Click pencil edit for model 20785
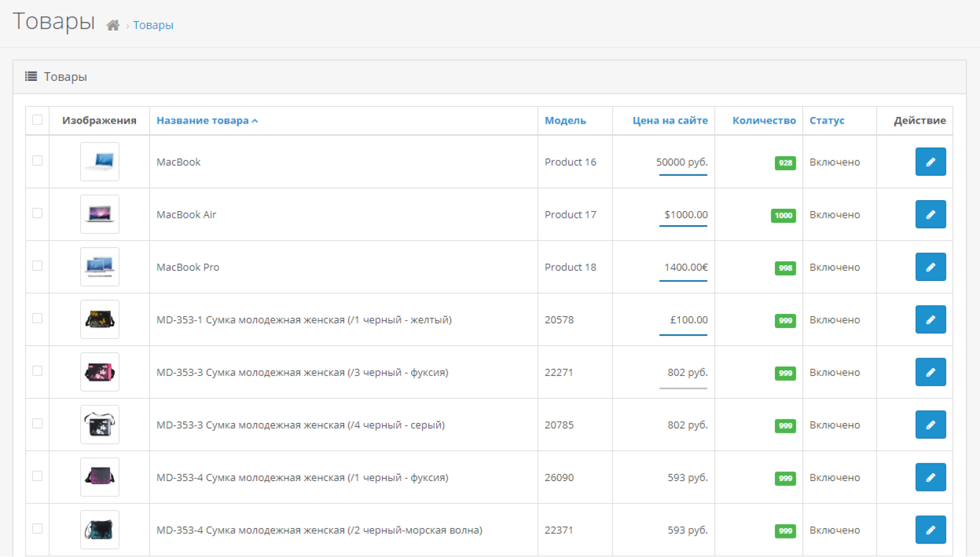980x557 pixels. click(x=931, y=425)
